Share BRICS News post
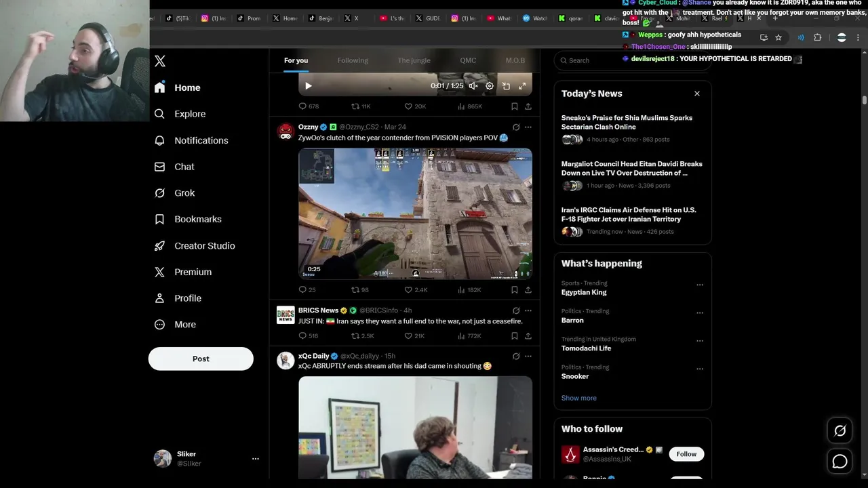This screenshot has width=868, height=488. point(528,335)
